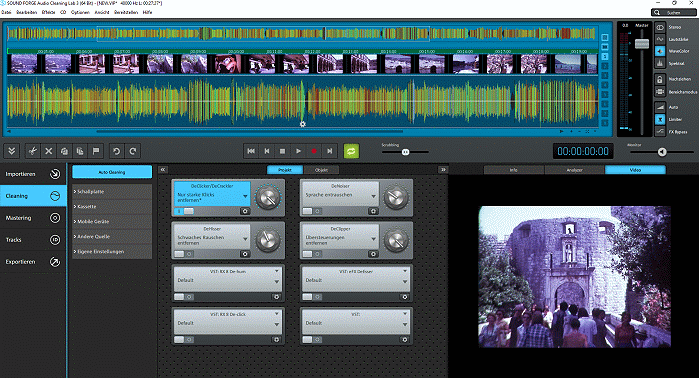Viewport: 699px width, 378px height.
Task: Switch to the Objekt tab
Action: click(x=321, y=170)
